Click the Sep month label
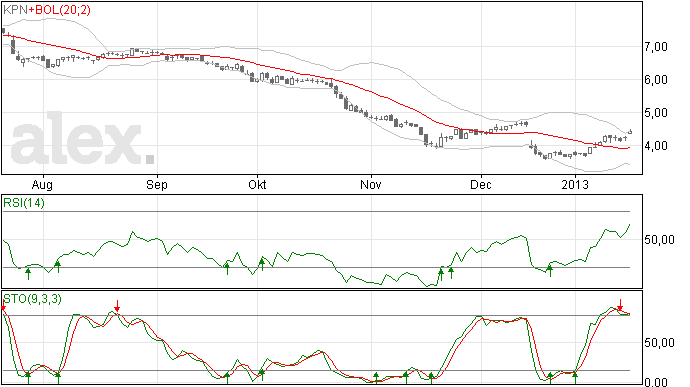This screenshot has width=690, height=387. (x=157, y=185)
